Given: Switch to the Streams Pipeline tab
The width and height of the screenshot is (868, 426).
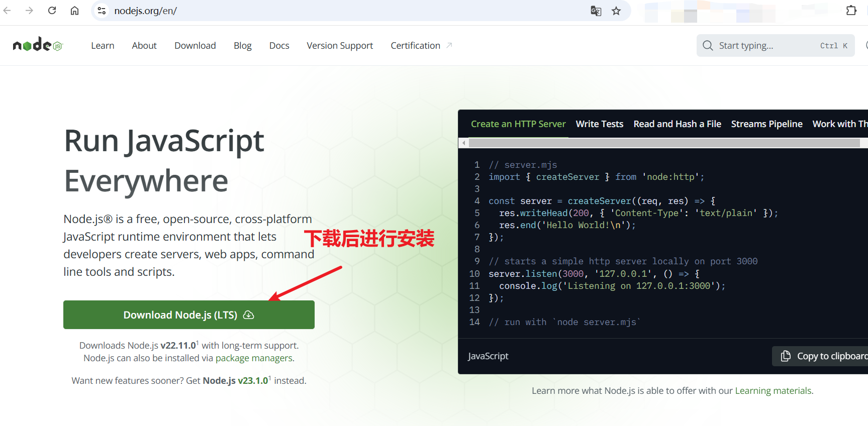Looking at the screenshot, I should [x=766, y=124].
